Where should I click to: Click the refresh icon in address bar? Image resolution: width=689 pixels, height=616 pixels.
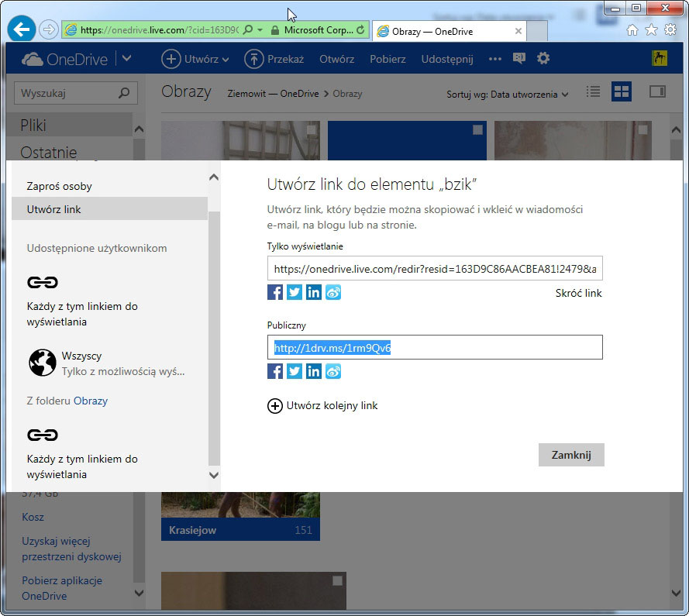point(360,30)
